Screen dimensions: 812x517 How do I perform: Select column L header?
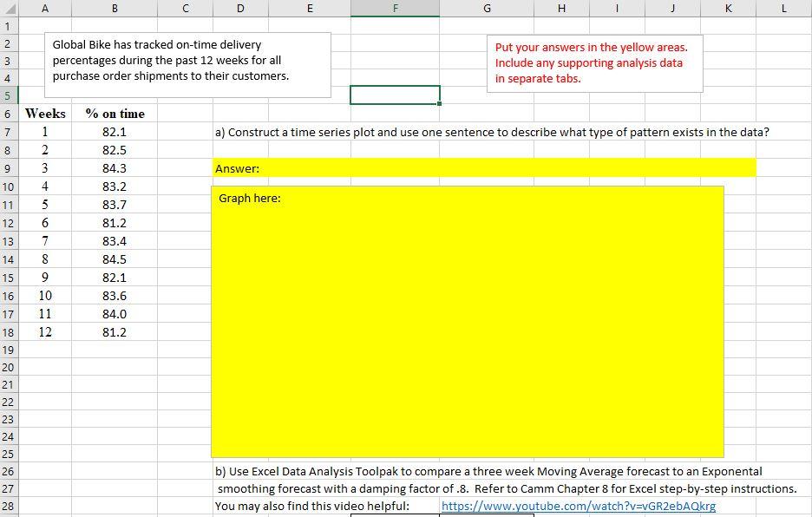pos(783,8)
